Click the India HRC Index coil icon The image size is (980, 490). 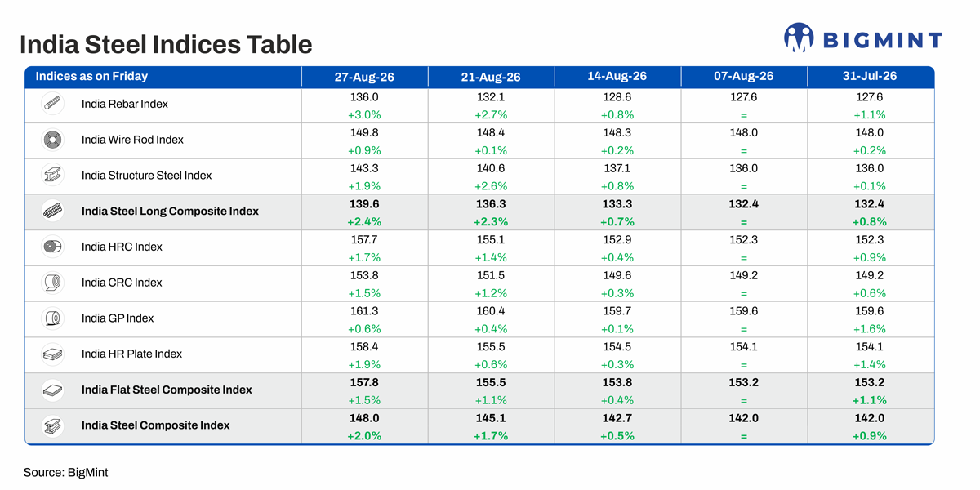[53, 247]
